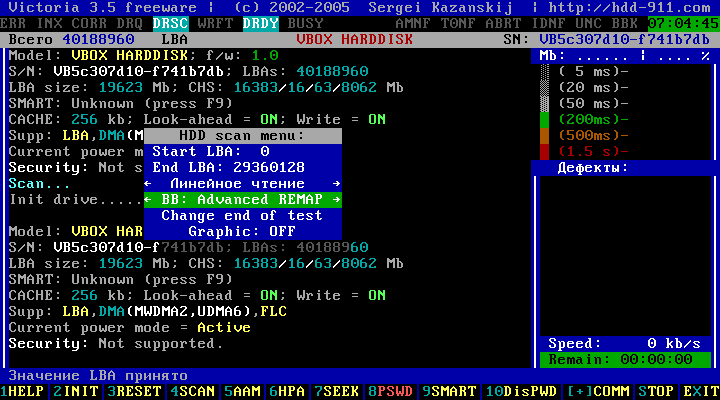Click the CORR status flag

click(90, 23)
